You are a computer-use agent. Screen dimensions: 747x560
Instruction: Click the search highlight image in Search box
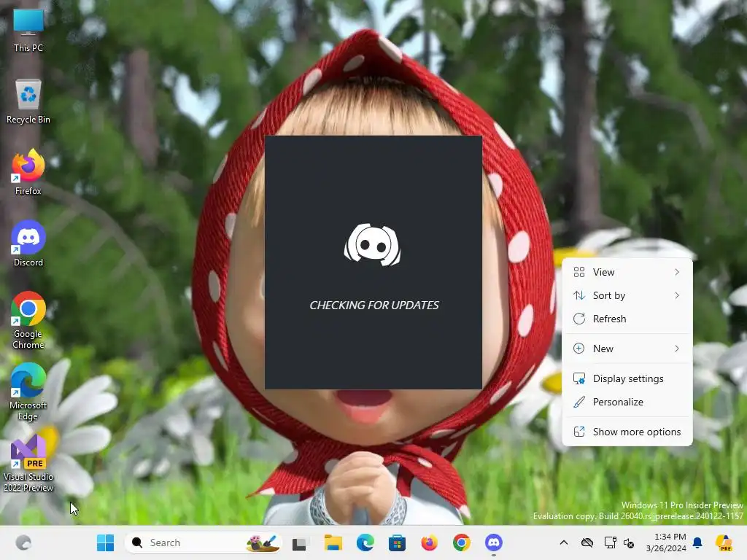tap(263, 542)
